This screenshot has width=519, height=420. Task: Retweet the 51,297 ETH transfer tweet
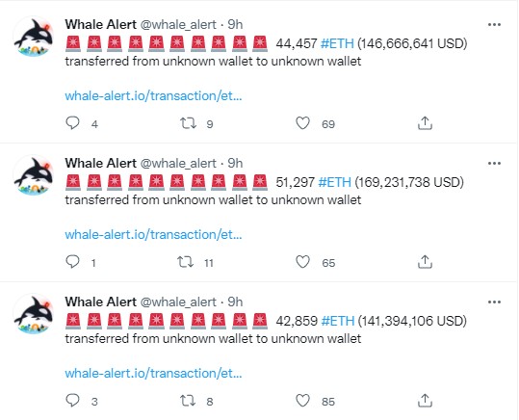(185, 262)
